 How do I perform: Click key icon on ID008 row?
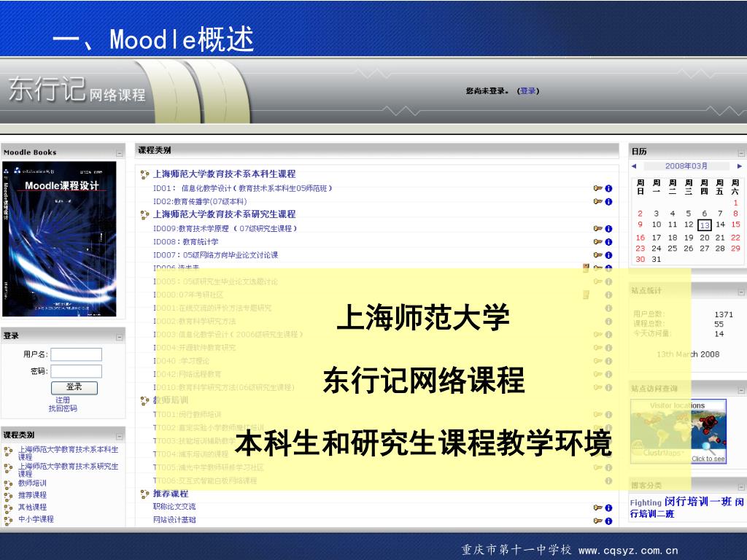tap(598, 242)
